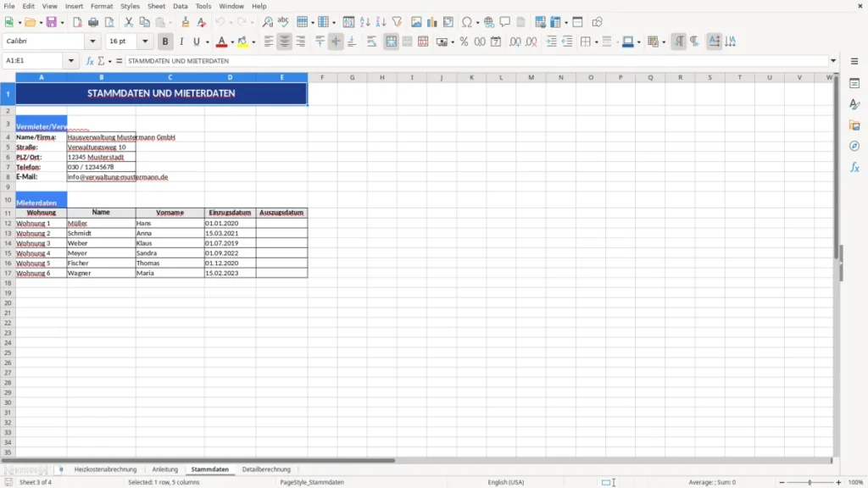Open the borders dropdown arrow
Image resolution: width=868 pixels, height=488 pixels.
(x=596, y=42)
